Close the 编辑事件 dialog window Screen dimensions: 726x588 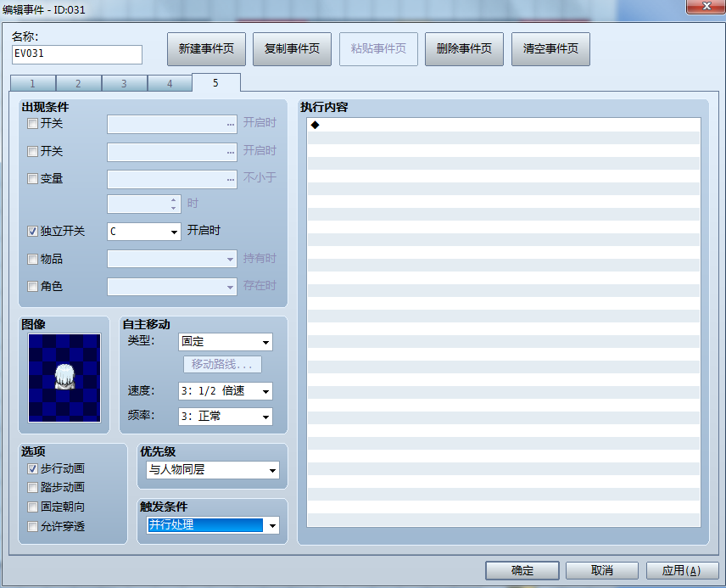coord(706,7)
